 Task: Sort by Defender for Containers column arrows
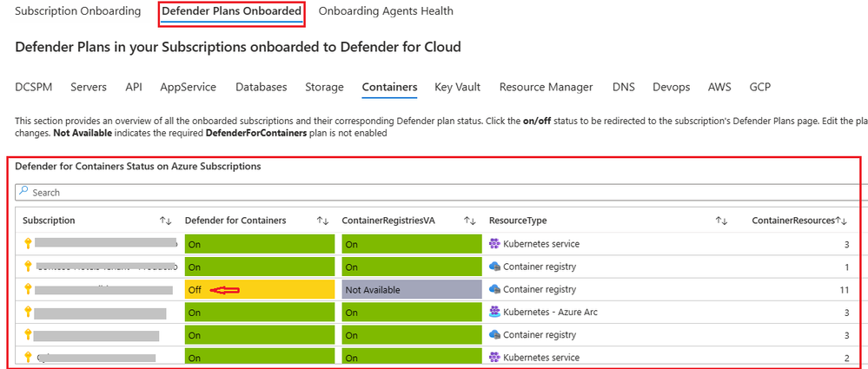(x=322, y=221)
